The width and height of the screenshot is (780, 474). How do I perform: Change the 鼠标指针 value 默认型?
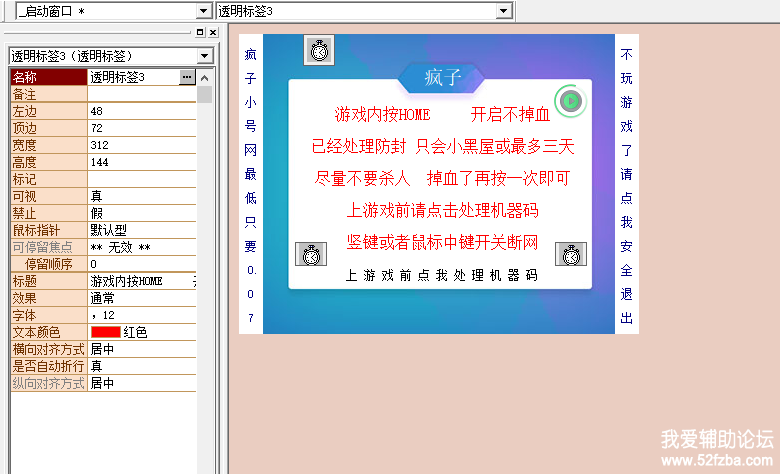[x=142, y=230]
